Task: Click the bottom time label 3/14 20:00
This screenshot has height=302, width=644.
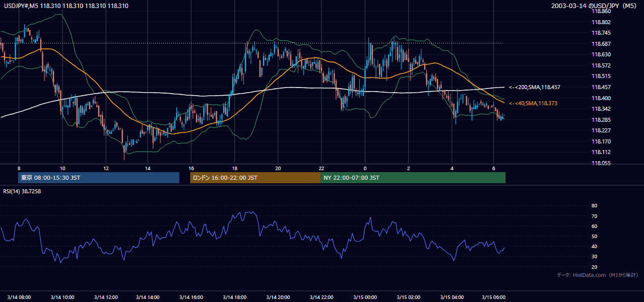Action: pyautogui.click(x=278, y=297)
